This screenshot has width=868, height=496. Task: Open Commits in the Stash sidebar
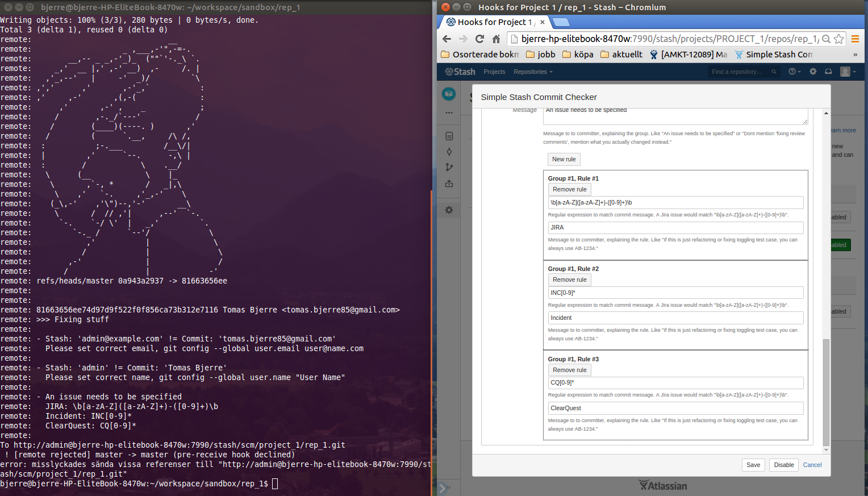pyautogui.click(x=449, y=152)
